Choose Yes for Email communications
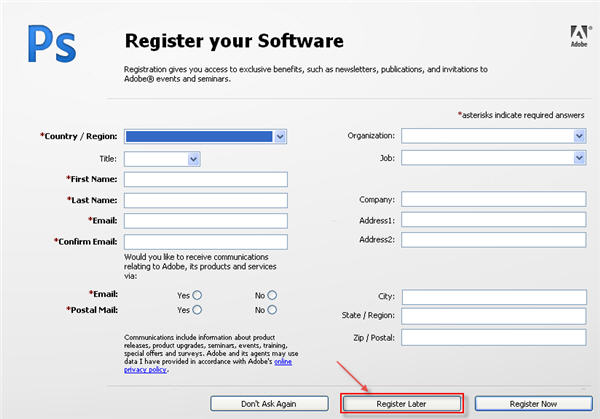 click(x=197, y=295)
